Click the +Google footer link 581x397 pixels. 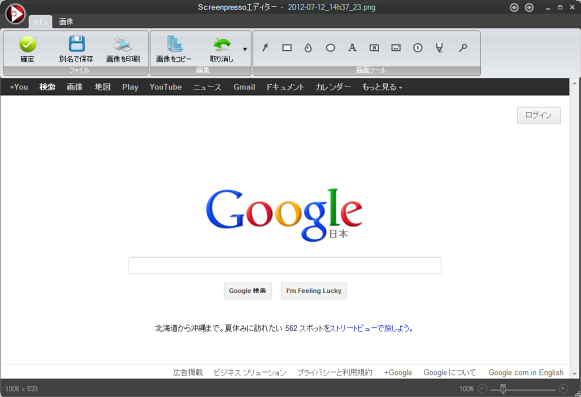coord(398,372)
